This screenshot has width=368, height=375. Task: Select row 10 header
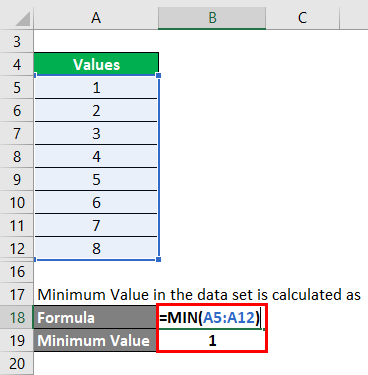(17, 202)
